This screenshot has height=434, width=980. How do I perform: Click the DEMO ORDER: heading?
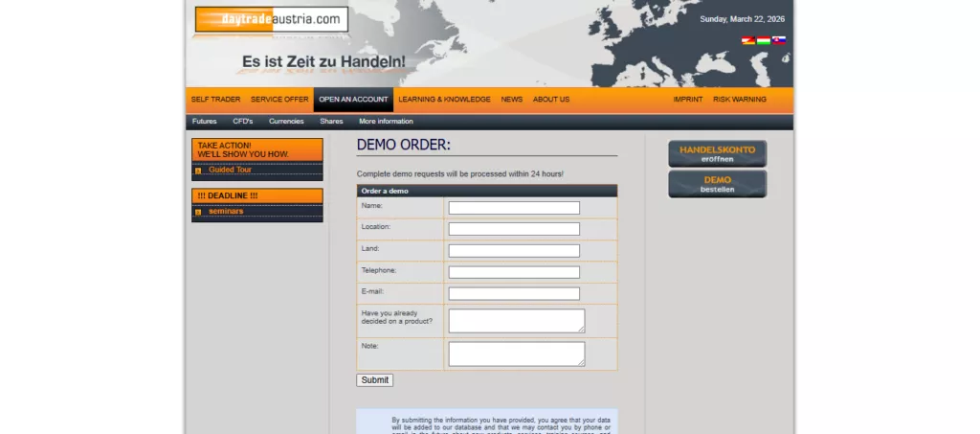pyautogui.click(x=404, y=145)
